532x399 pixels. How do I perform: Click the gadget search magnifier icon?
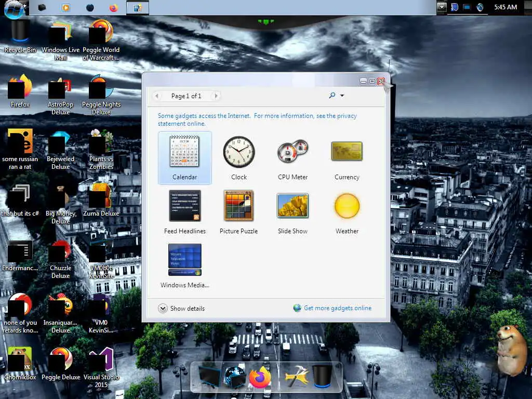coord(332,96)
